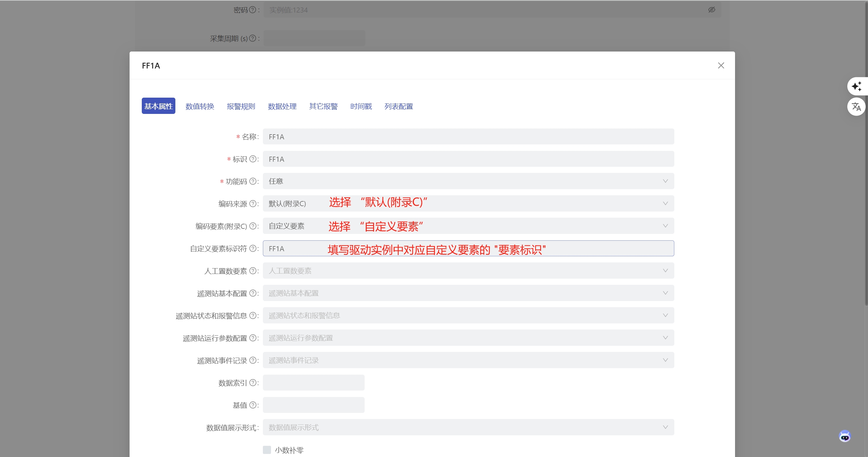Image resolution: width=868 pixels, height=457 pixels.
Task: Toggle password visibility eye icon
Action: [712, 10]
